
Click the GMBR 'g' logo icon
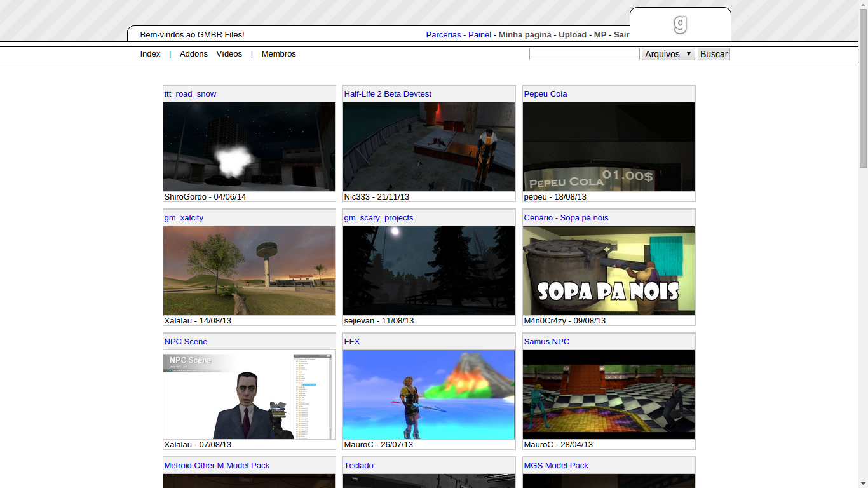click(680, 25)
